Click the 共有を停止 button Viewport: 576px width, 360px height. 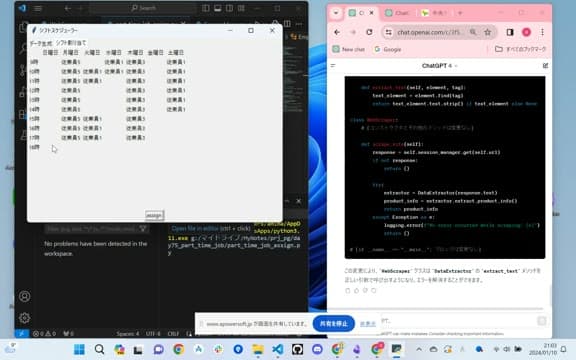coord(334,324)
